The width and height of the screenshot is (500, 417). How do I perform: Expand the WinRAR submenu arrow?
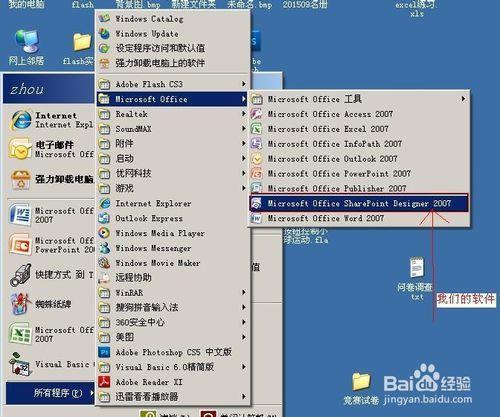click(244, 293)
